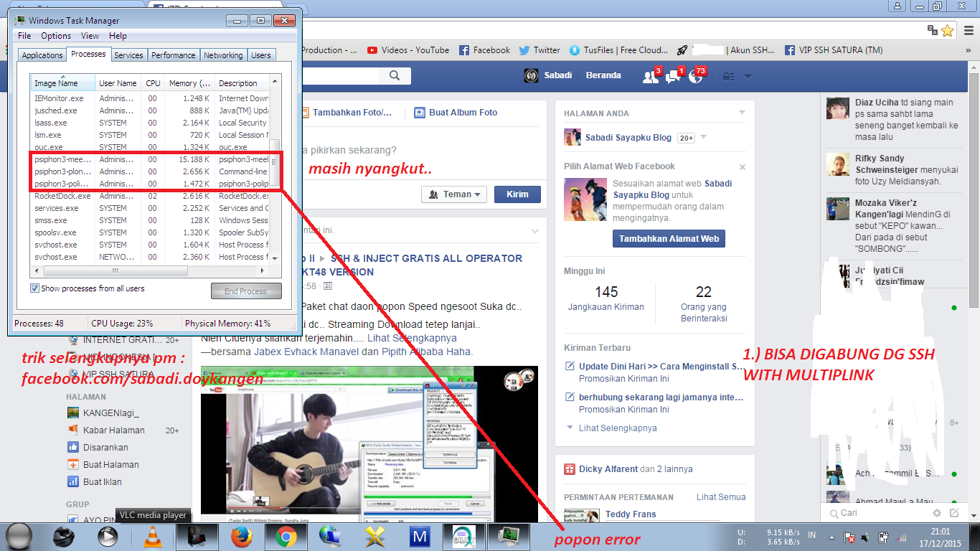The width and height of the screenshot is (980, 551).
Task: Play the guitar video thumbnail in post
Action: [369, 444]
